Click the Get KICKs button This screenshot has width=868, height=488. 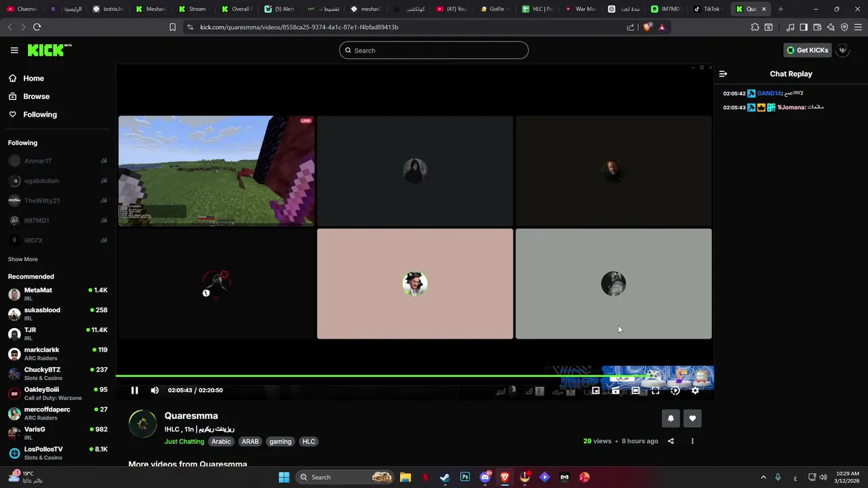tap(807, 50)
